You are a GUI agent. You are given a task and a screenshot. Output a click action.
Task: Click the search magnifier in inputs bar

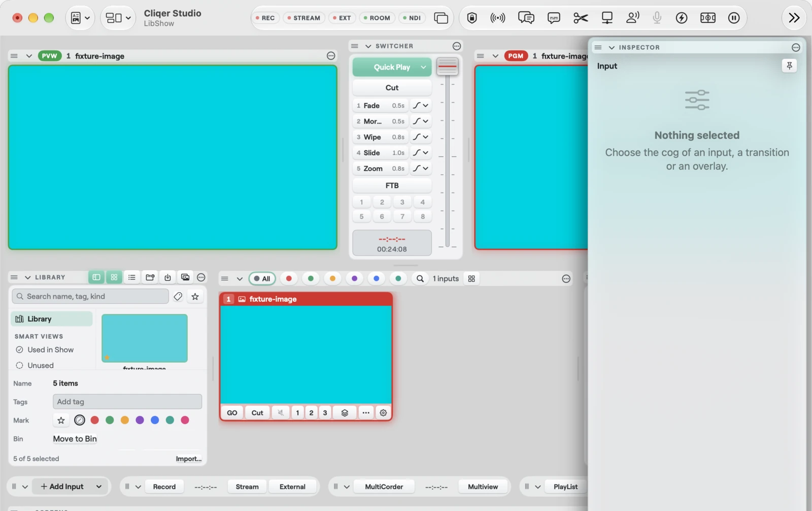420,278
